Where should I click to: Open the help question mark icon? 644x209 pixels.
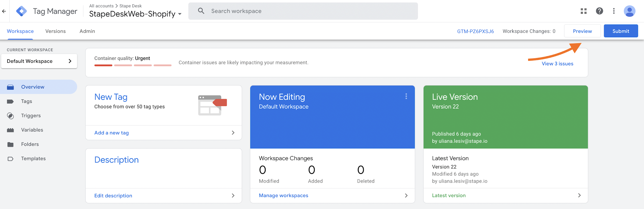pos(599,11)
